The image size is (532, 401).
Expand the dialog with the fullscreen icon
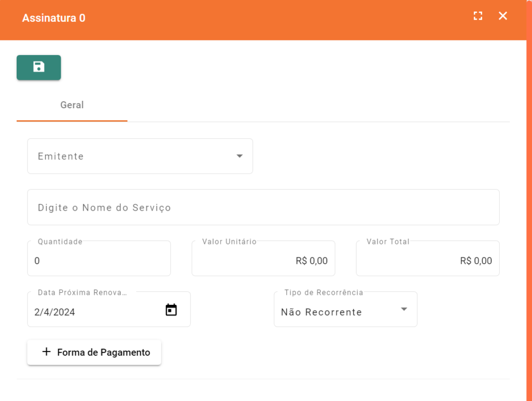[x=477, y=16]
